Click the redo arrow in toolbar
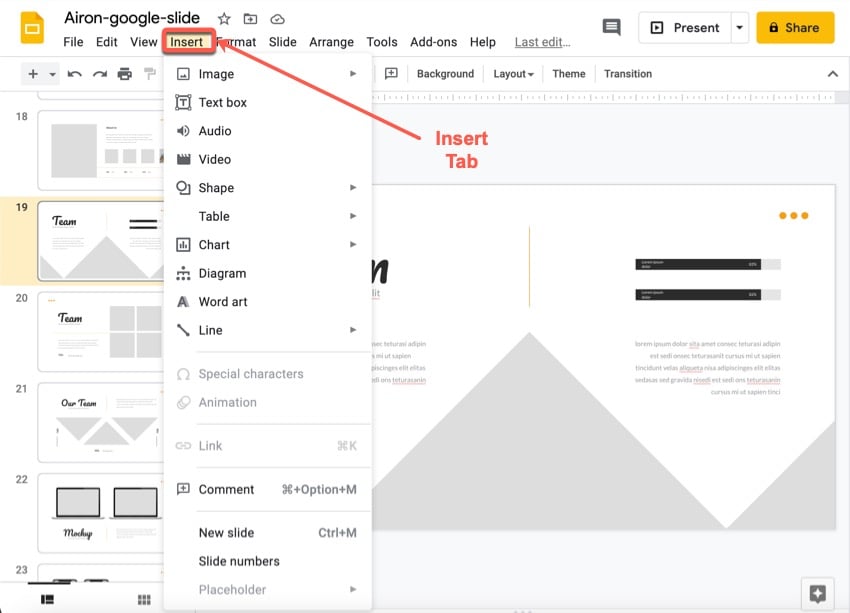Viewport: 850px width, 613px height. [x=99, y=74]
